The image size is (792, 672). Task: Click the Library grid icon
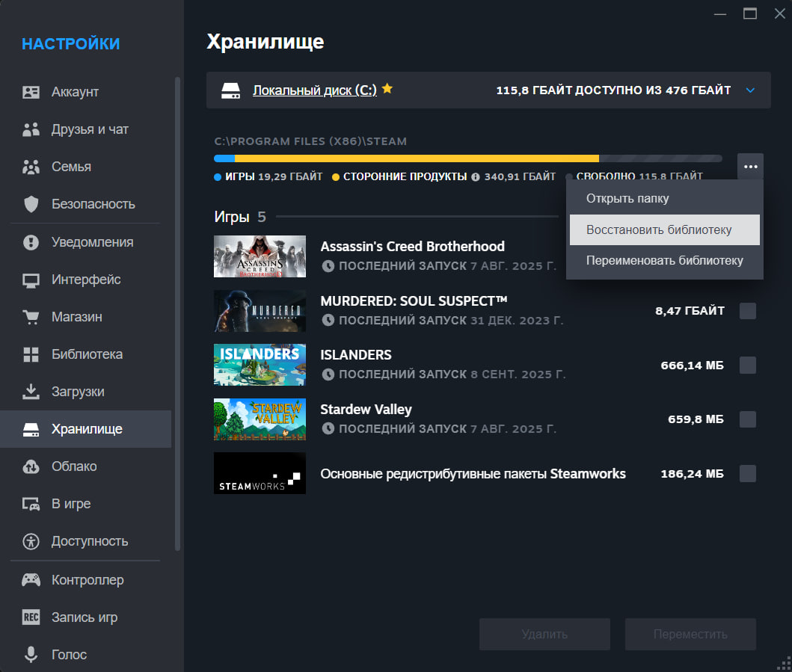click(x=31, y=354)
